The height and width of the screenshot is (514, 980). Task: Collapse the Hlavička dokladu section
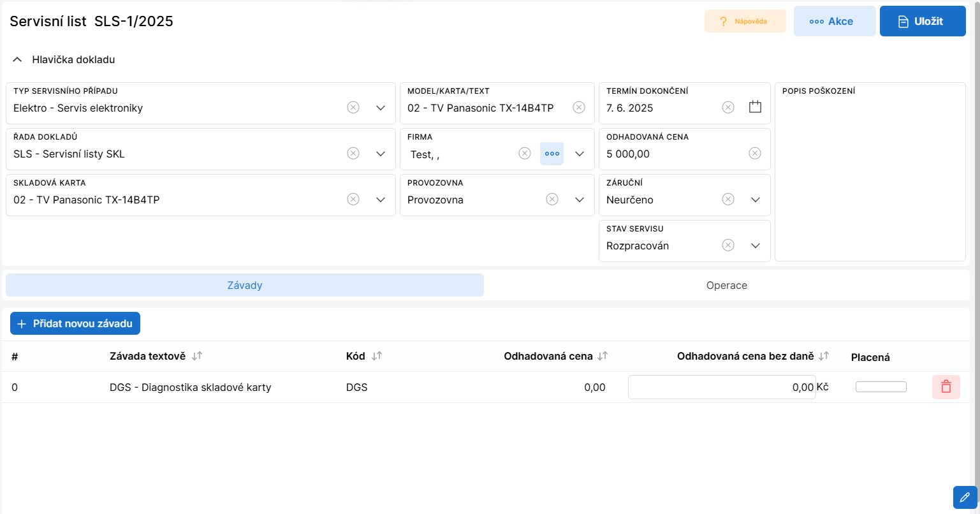click(x=18, y=60)
